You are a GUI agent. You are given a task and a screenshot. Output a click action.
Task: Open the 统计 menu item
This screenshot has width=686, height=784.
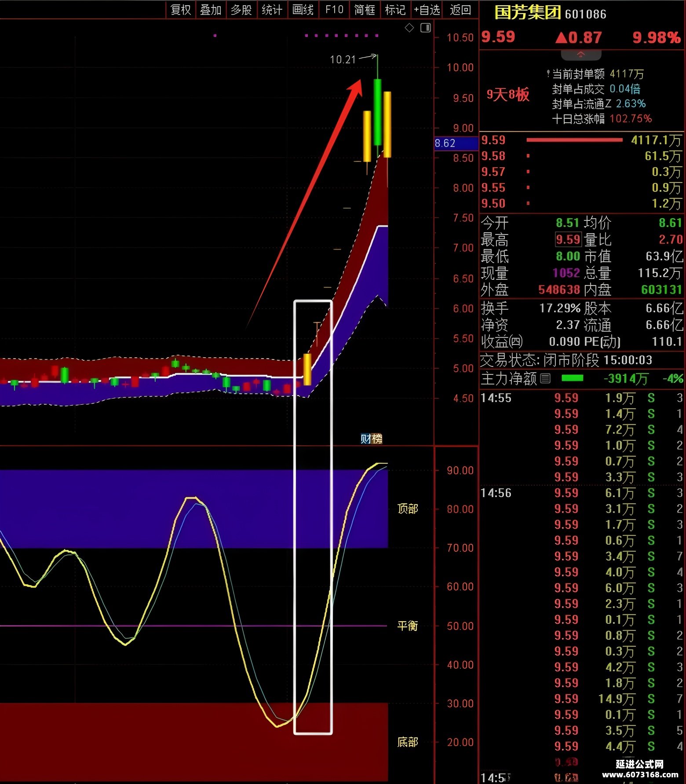click(272, 10)
